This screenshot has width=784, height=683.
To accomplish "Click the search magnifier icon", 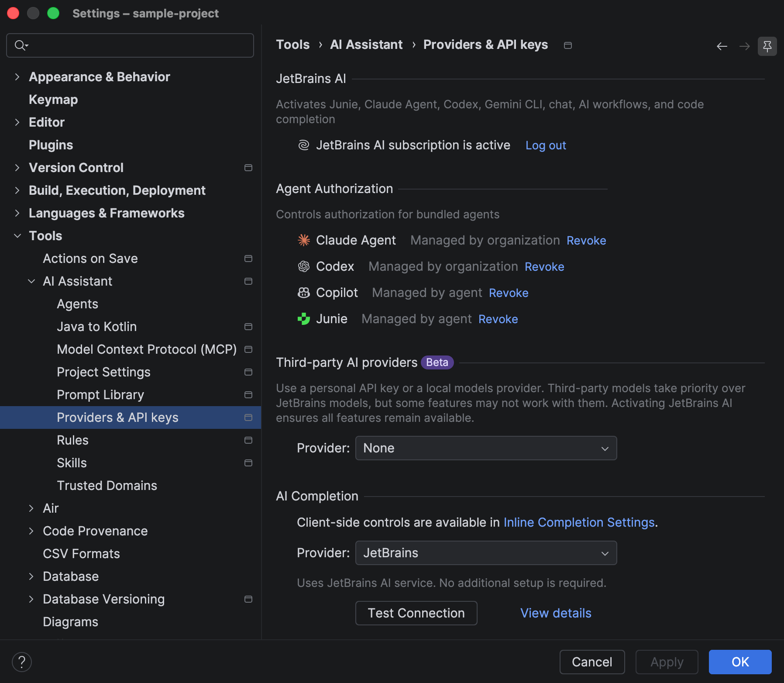I will pyautogui.click(x=21, y=45).
